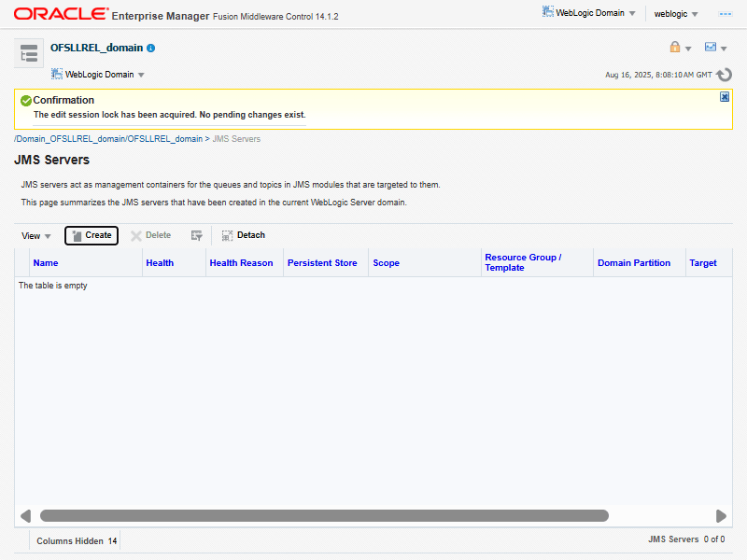Viewport: 747px width, 560px height.
Task: Click the 'The table is empty' text
Action: tap(53, 286)
